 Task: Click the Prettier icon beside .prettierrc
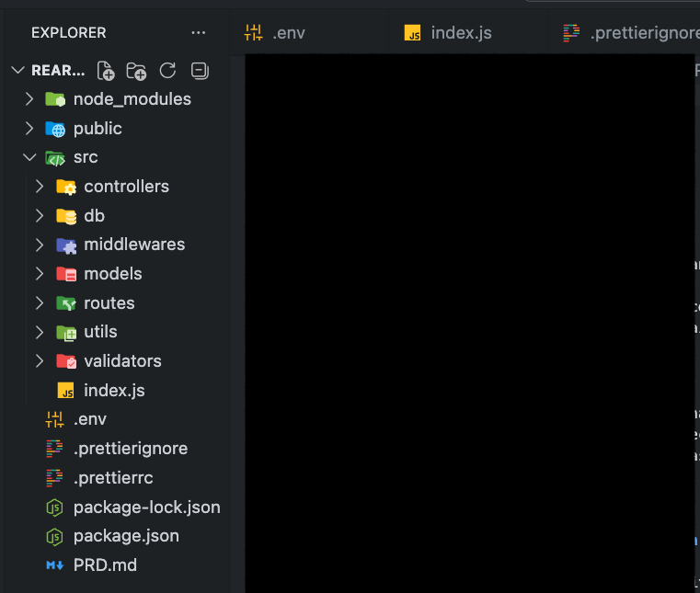point(54,478)
